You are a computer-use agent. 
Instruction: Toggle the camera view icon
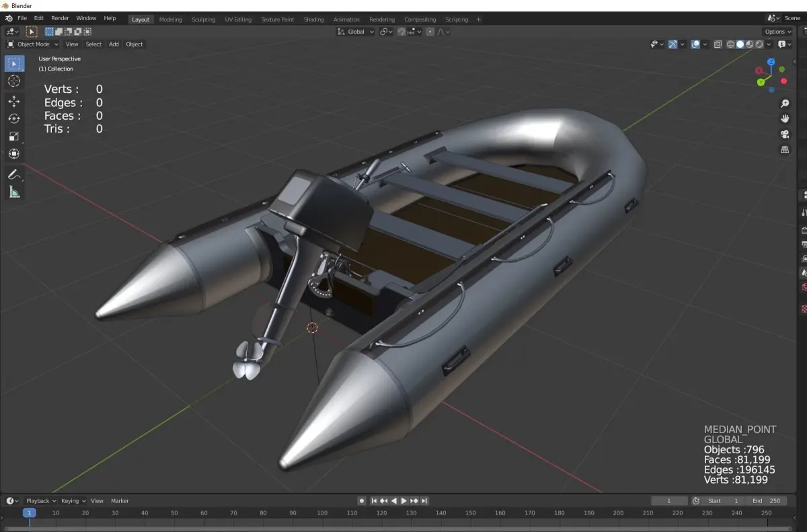785,134
